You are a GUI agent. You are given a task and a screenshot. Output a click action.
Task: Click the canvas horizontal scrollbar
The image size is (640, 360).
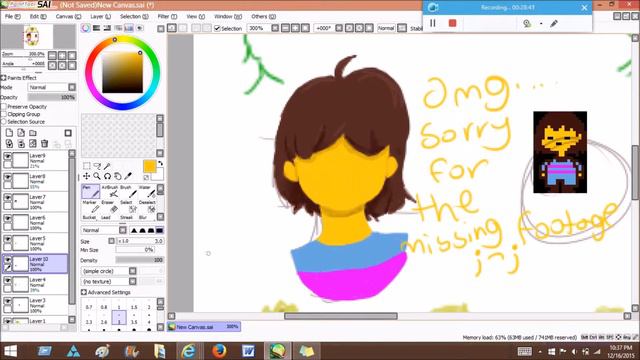click(340, 316)
